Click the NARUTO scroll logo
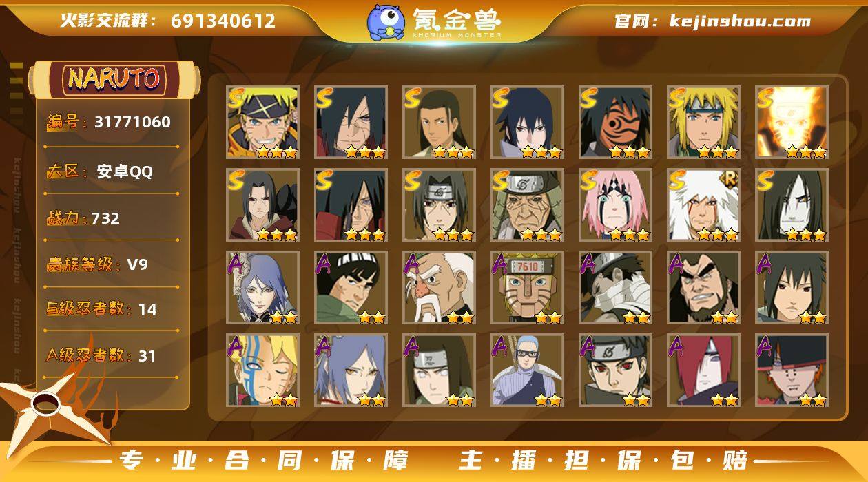Screen dimensions: 868x482 point(114,79)
